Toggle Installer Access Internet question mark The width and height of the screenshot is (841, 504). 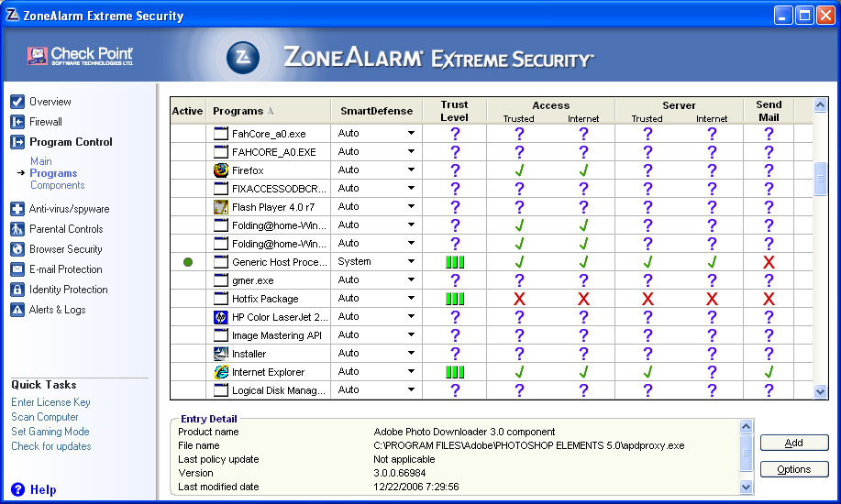[x=583, y=354]
